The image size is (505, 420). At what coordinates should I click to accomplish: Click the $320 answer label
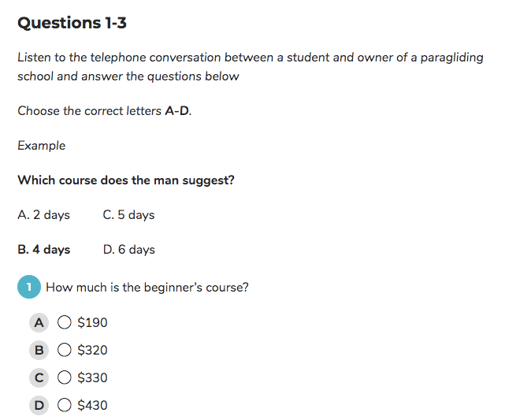(92, 350)
